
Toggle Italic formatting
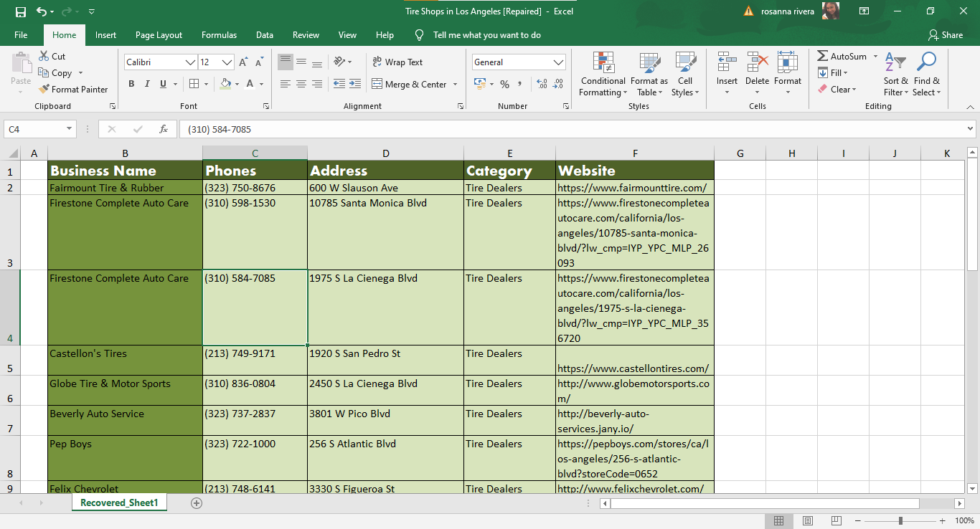147,84
